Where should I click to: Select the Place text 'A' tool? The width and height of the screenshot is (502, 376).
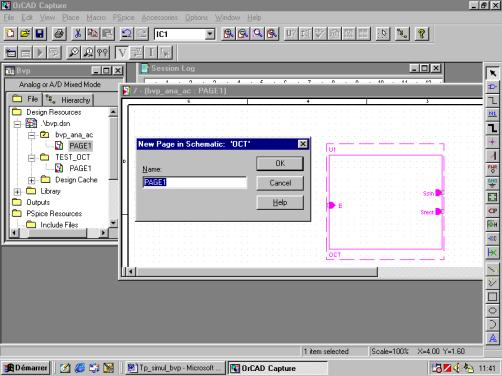click(x=492, y=339)
